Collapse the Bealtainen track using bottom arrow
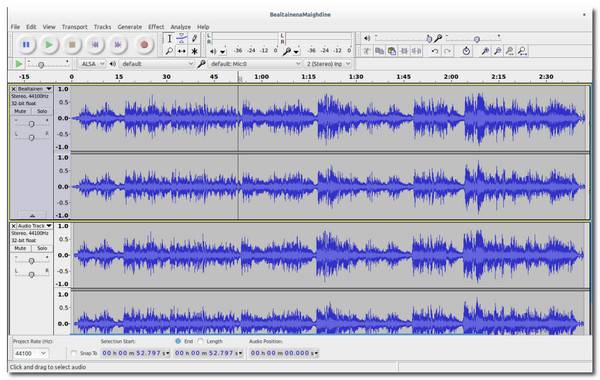Screen dimensions: 600x380 (32, 215)
